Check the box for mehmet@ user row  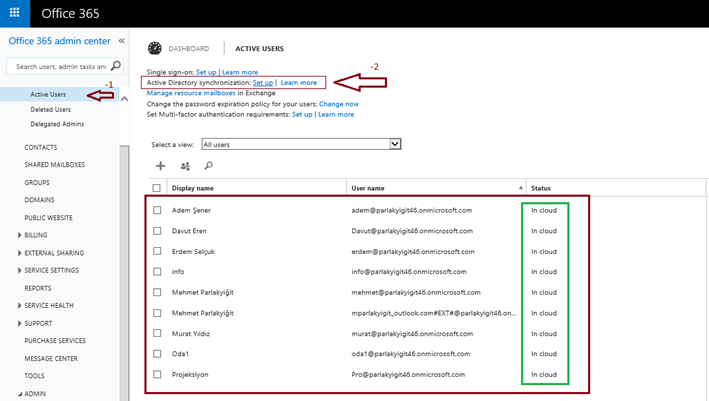(157, 292)
